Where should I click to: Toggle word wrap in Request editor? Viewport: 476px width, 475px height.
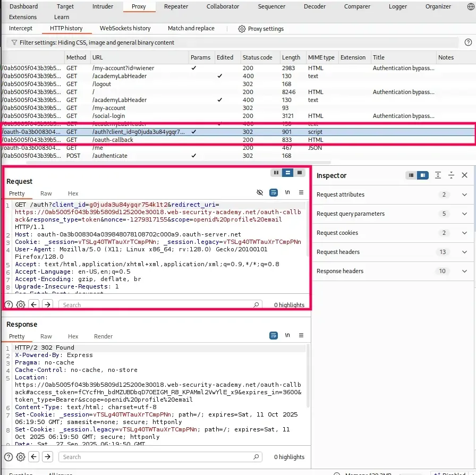(x=274, y=192)
